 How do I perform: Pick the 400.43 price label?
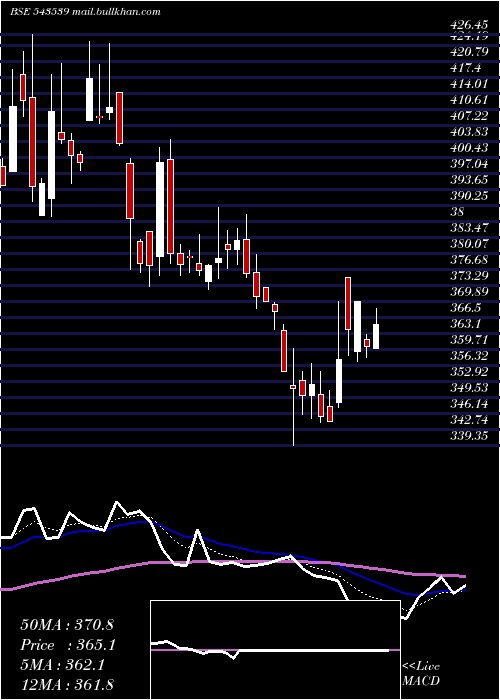[469, 148]
